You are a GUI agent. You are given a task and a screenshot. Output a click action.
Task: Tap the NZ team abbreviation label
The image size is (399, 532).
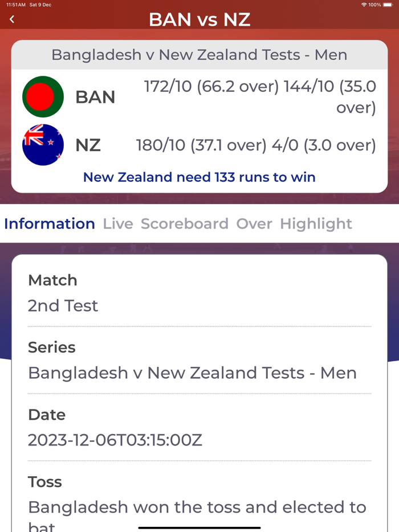(88, 145)
